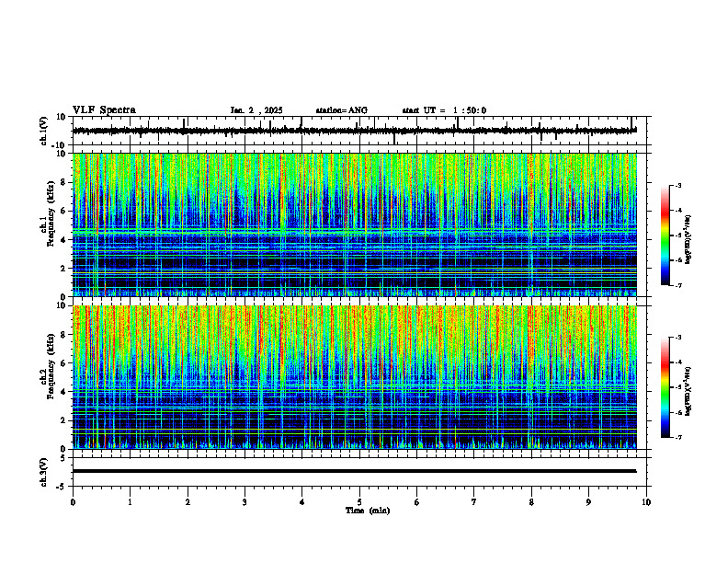Click the "station=ANG" header label
Screen dimensions: 728x563
(x=342, y=110)
